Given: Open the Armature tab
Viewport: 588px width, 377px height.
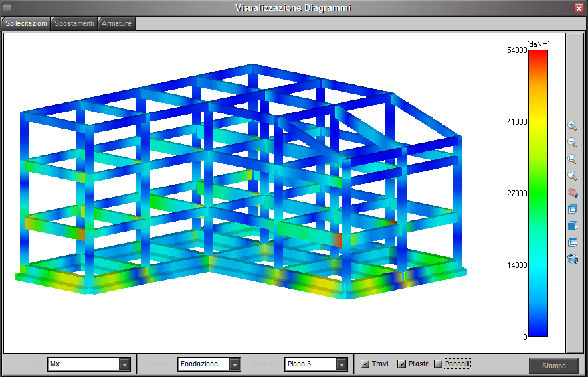Looking at the screenshot, I should pyautogui.click(x=117, y=23).
